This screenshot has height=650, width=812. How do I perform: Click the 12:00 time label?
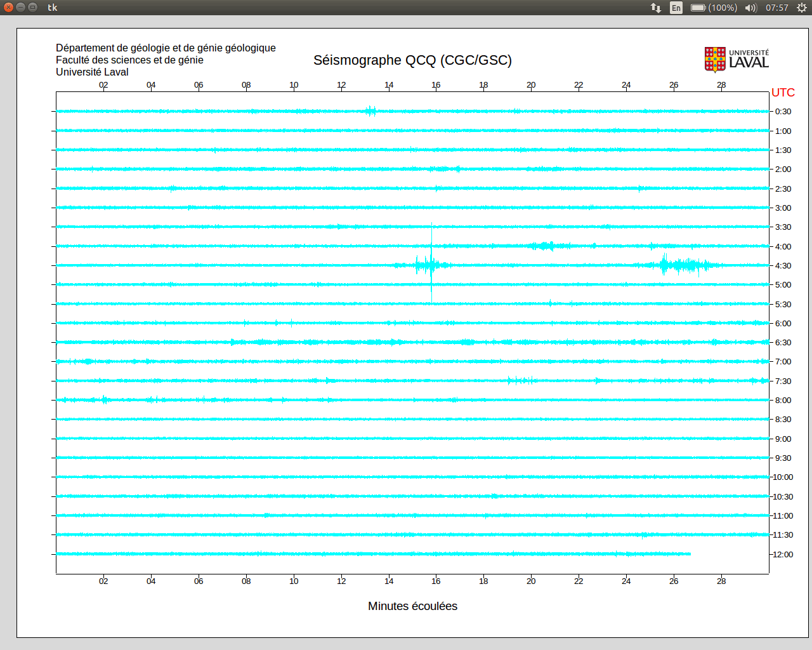click(783, 555)
